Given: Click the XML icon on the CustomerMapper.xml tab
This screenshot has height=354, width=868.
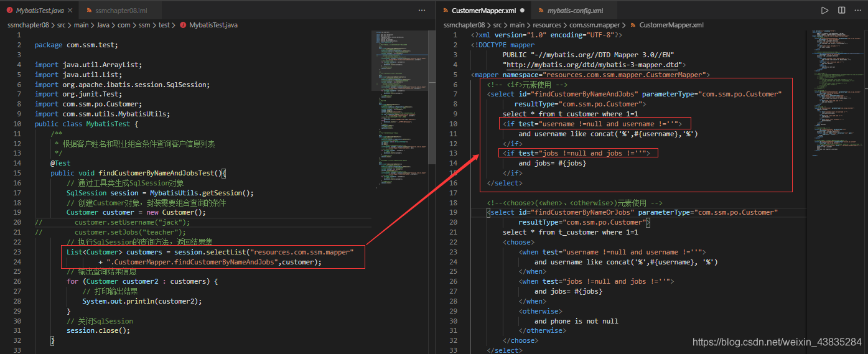Looking at the screenshot, I should coord(445,11).
